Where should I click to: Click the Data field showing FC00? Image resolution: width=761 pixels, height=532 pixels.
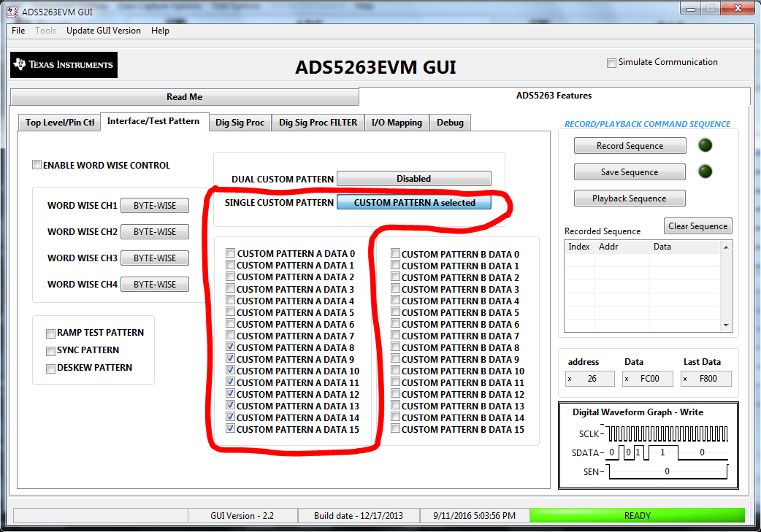coord(648,379)
